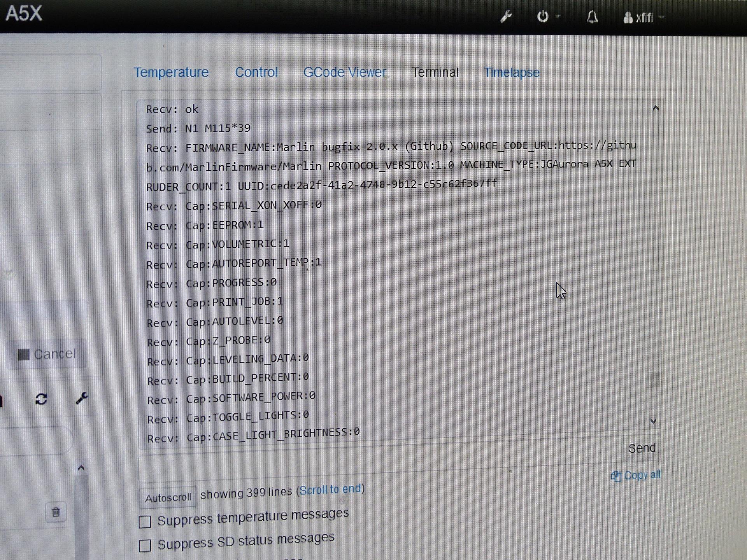Screen dimensions: 747x560
Task: Switch to the Temperature tab
Action: (x=171, y=72)
